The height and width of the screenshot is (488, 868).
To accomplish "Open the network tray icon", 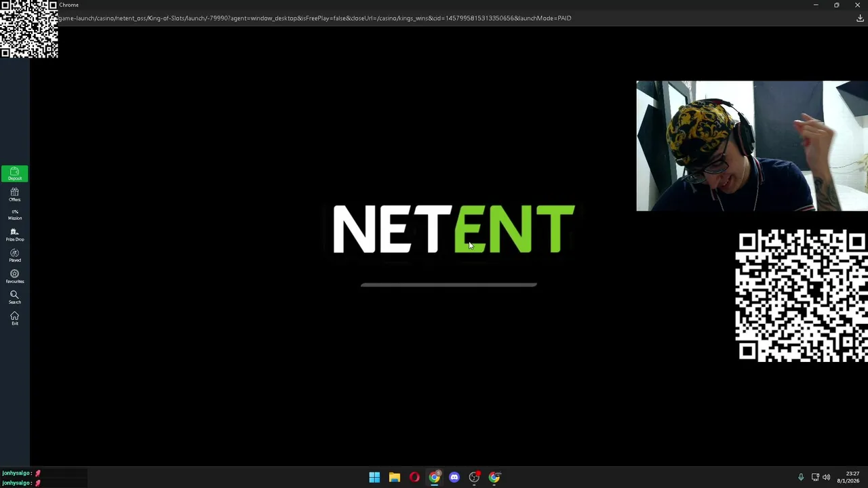I will [x=815, y=477].
